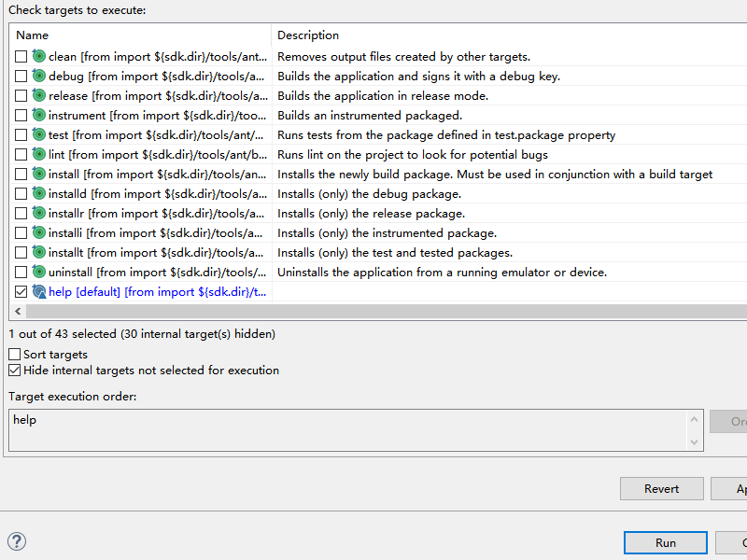747x560 pixels.
Task: Click the clean target icon
Action: click(39, 57)
